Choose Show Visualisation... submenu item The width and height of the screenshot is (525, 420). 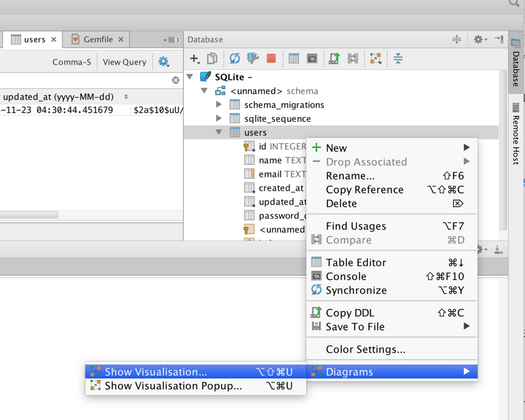click(x=195, y=372)
